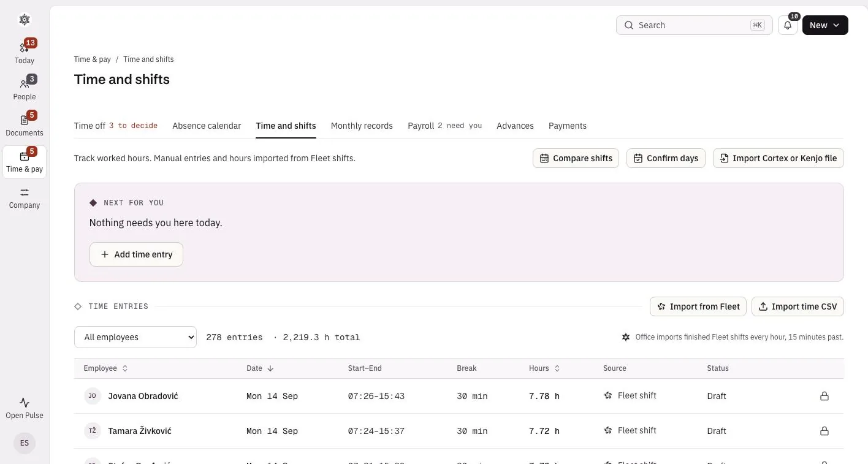Image resolution: width=868 pixels, height=464 pixels.
Task: Click lock icon on Tamara Živković row
Action: (824, 431)
